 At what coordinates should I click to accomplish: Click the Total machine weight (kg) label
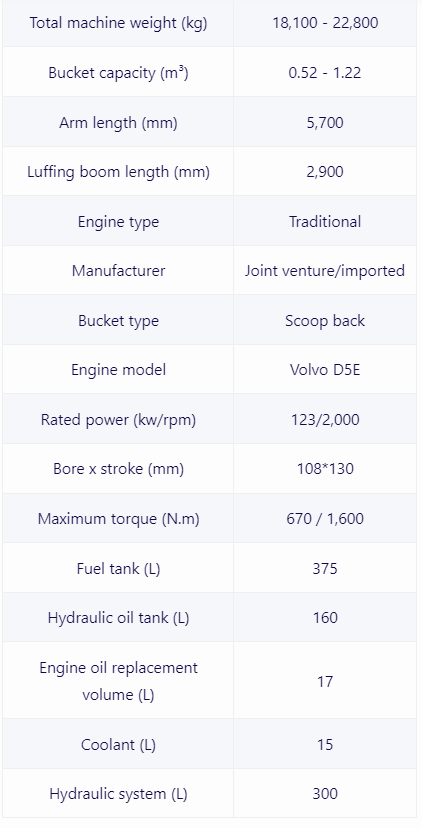[118, 23]
